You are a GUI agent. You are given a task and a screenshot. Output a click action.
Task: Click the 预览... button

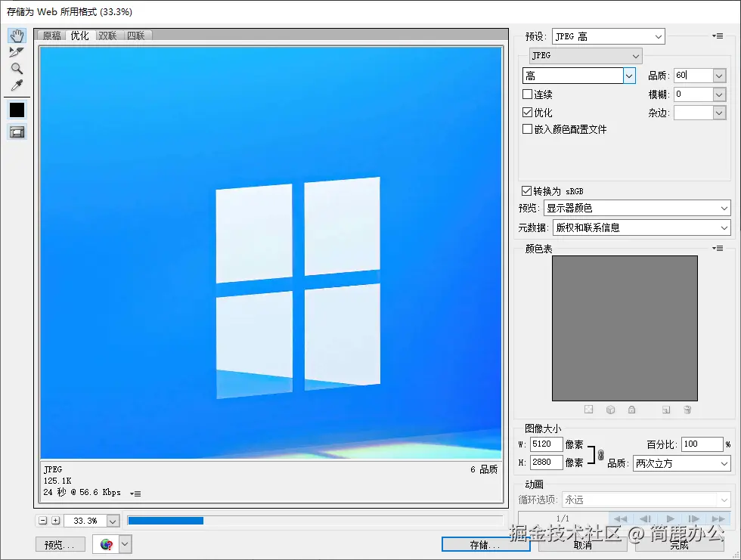[x=60, y=544]
